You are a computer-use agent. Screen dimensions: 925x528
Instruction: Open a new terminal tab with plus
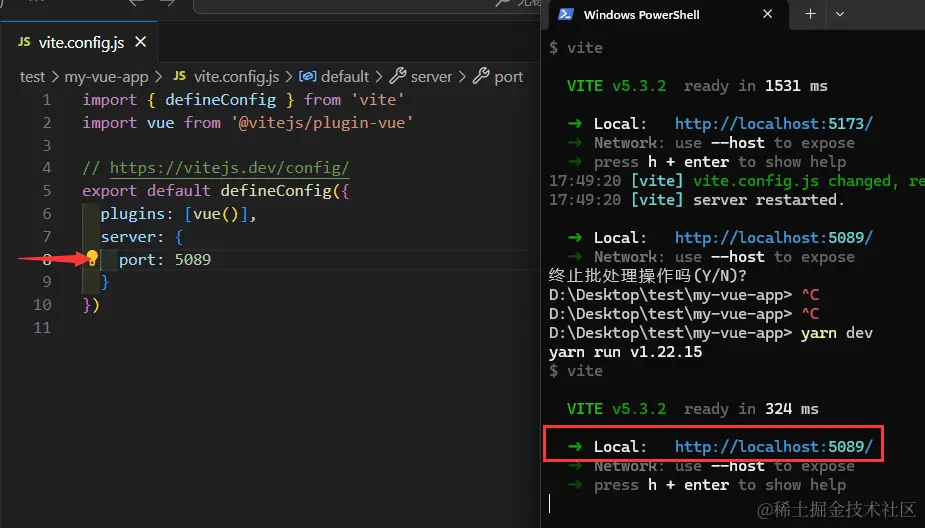[x=811, y=14]
